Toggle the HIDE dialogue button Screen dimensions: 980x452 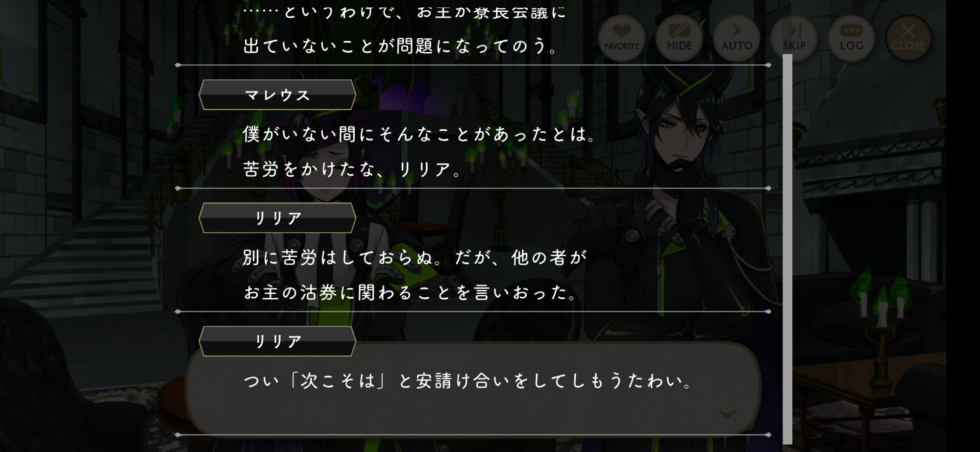tap(679, 38)
